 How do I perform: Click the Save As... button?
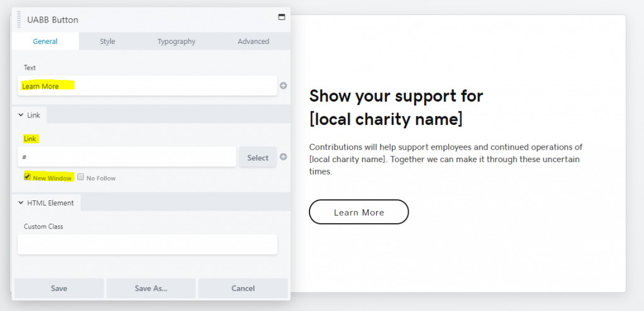coord(151,288)
